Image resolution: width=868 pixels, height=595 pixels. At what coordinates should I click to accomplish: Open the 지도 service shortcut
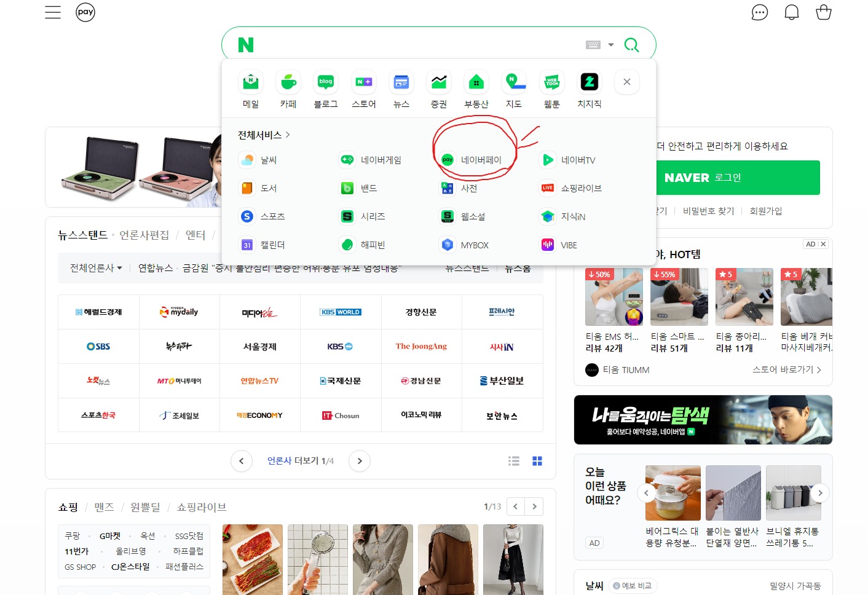coord(514,90)
